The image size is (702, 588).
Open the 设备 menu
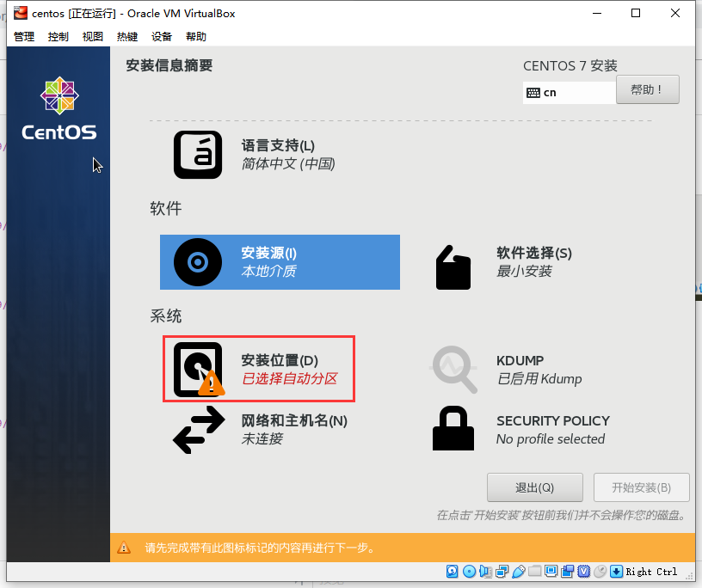162,37
